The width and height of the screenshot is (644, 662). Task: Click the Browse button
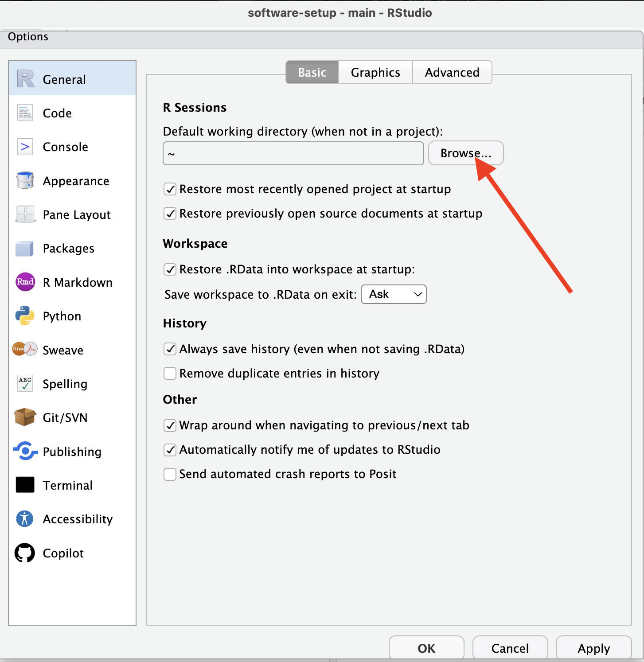(x=465, y=153)
